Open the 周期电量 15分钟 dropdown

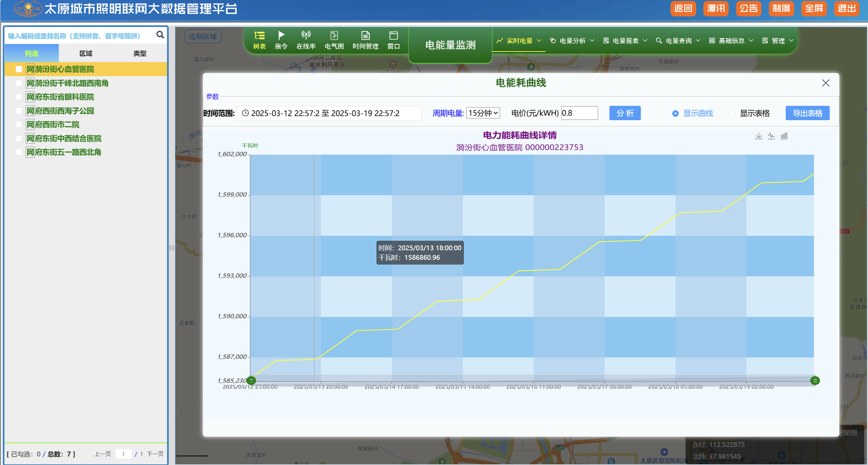pos(483,113)
